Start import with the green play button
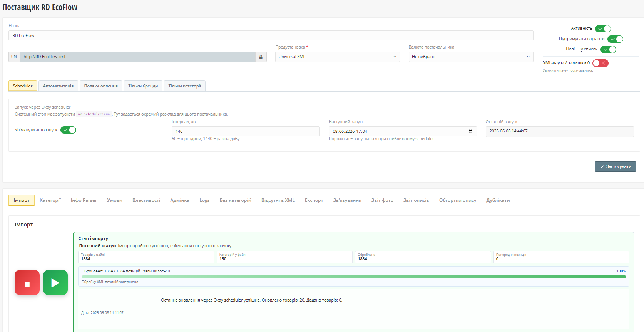Image resolution: width=644 pixels, height=332 pixels. [55, 282]
